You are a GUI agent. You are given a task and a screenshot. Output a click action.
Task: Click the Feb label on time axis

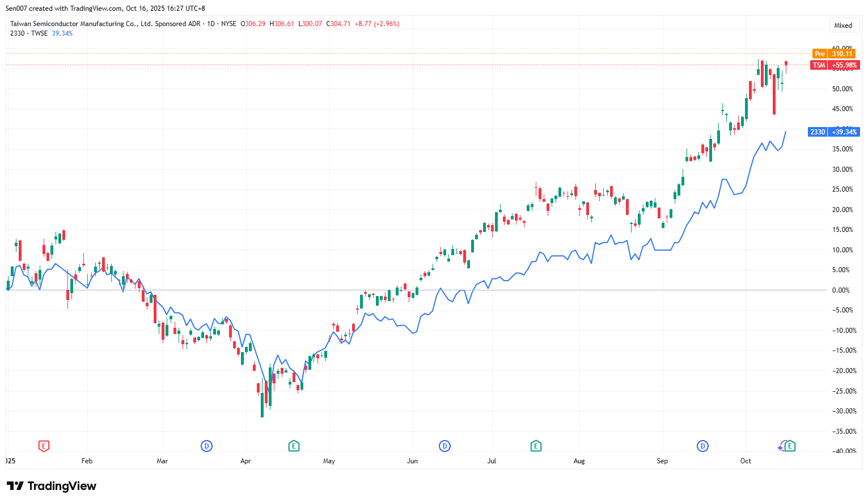click(x=87, y=461)
